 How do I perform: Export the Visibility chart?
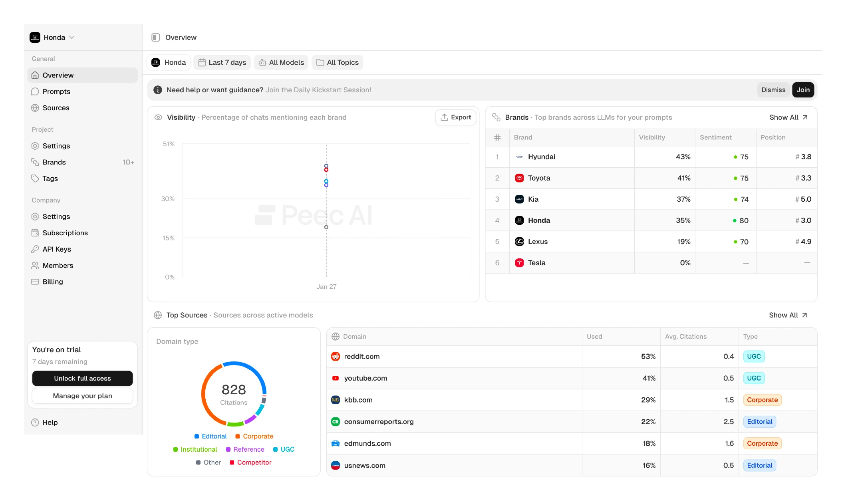click(x=456, y=117)
